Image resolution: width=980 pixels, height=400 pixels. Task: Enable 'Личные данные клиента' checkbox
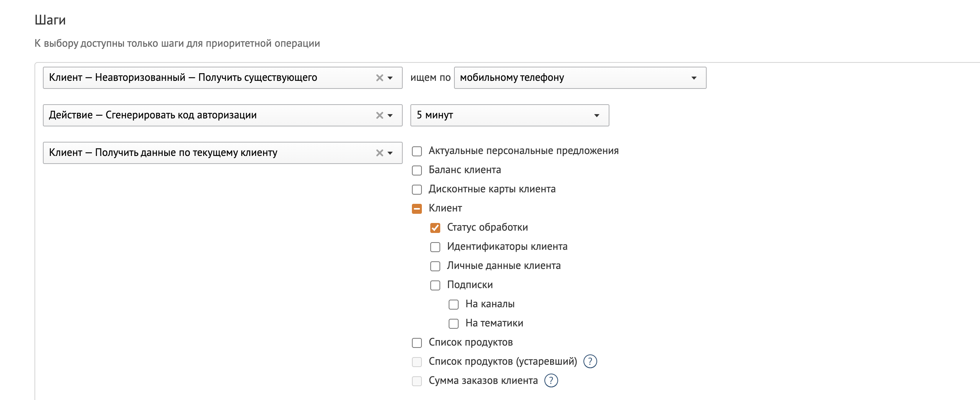(435, 266)
